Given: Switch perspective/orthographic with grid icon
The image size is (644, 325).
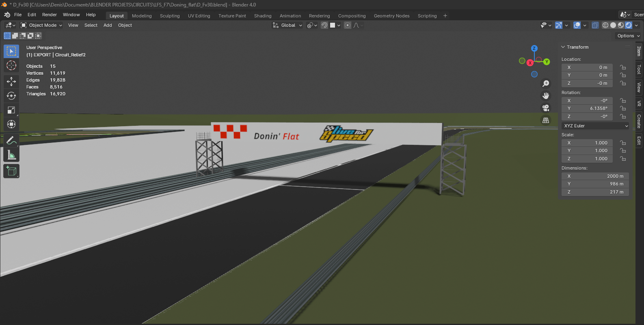Looking at the screenshot, I should pos(546,120).
